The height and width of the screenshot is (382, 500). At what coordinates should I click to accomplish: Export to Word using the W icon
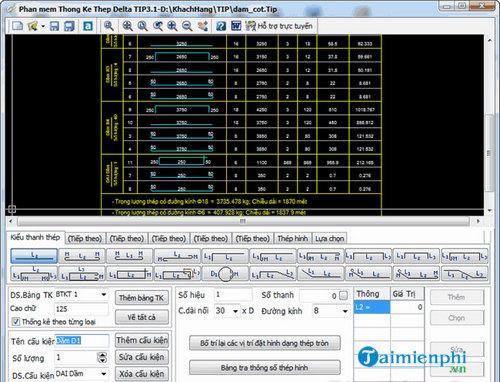(x=236, y=26)
